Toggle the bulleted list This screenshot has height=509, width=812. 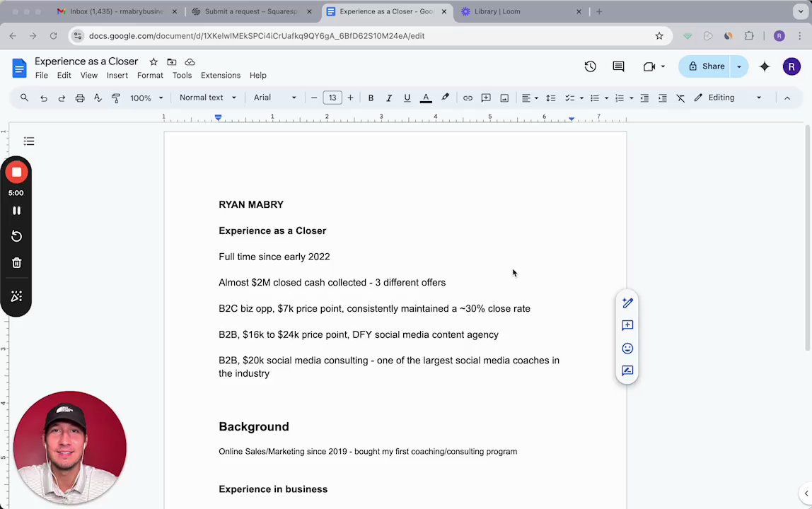click(x=594, y=98)
